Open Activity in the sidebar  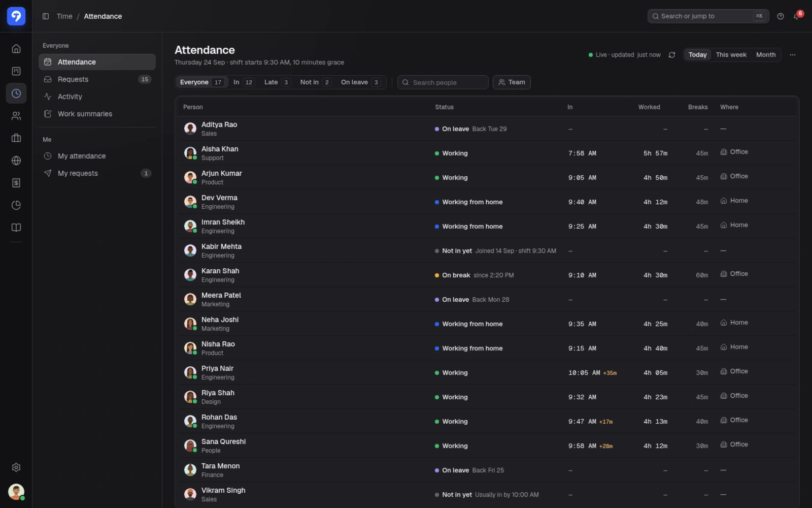(97, 97)
